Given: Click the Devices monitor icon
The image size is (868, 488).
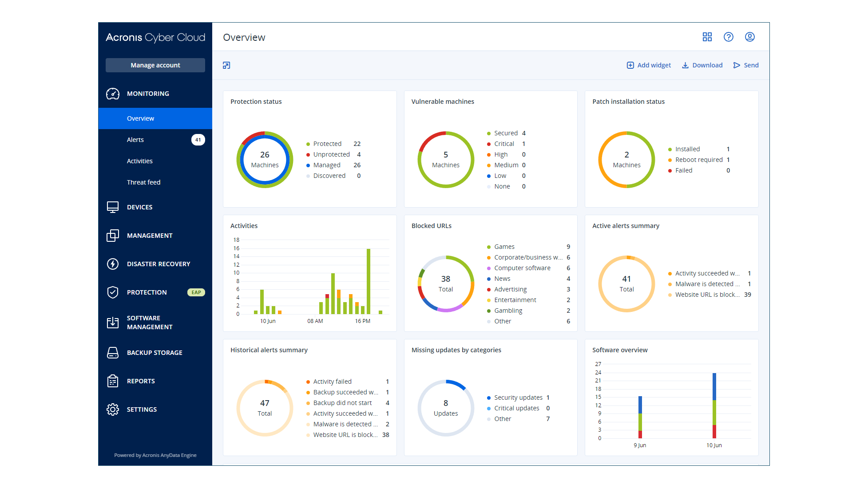Looking at the screenshot, I should [x=113, y=207].
